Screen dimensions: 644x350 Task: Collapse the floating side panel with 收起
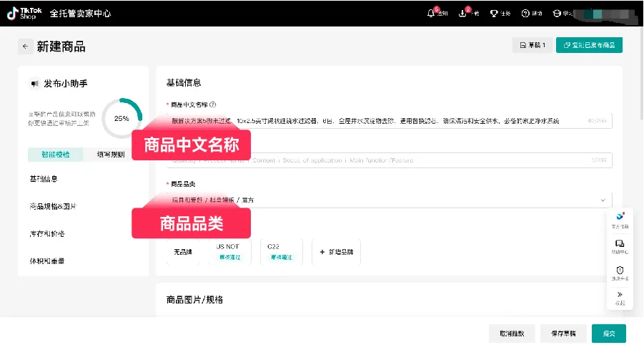[619, 297]
